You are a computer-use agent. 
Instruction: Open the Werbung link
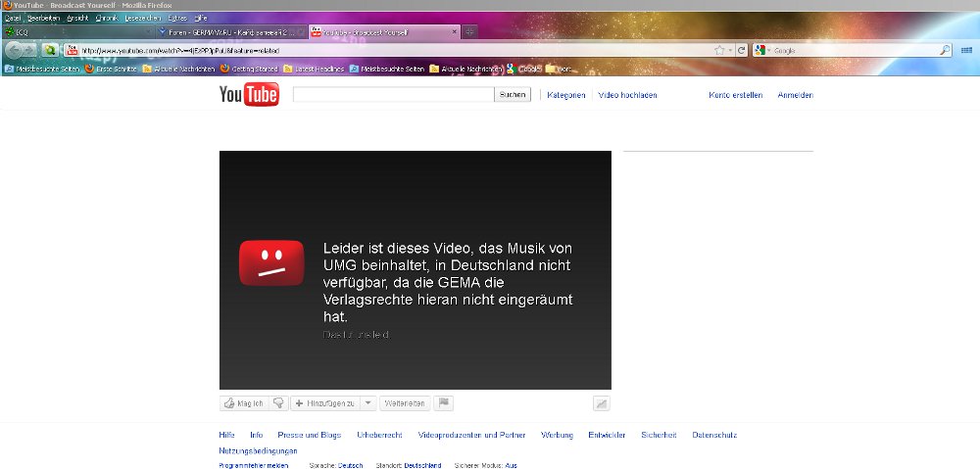tap(557, 435)
